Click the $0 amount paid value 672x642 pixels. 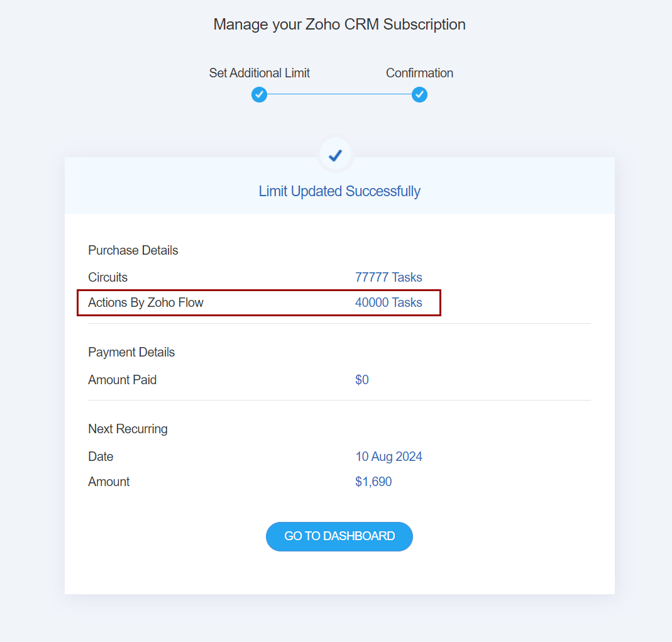(362, 380)
